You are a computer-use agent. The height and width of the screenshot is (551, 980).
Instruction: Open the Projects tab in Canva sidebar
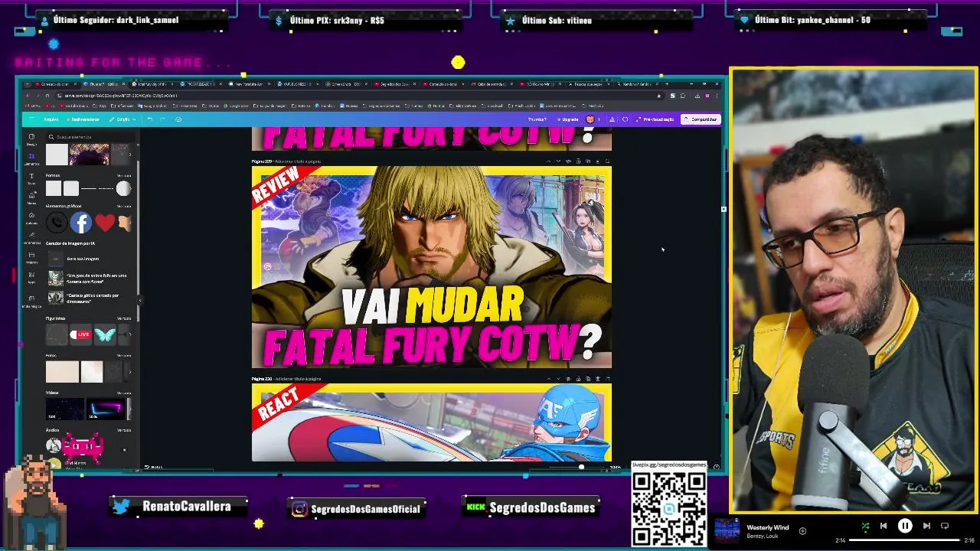pos(31,258)
